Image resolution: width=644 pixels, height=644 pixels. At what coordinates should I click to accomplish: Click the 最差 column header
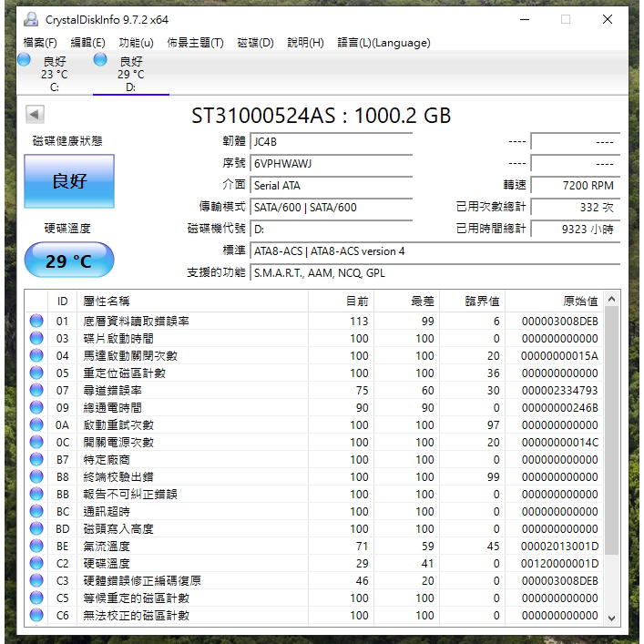click(x=406, y=302)
